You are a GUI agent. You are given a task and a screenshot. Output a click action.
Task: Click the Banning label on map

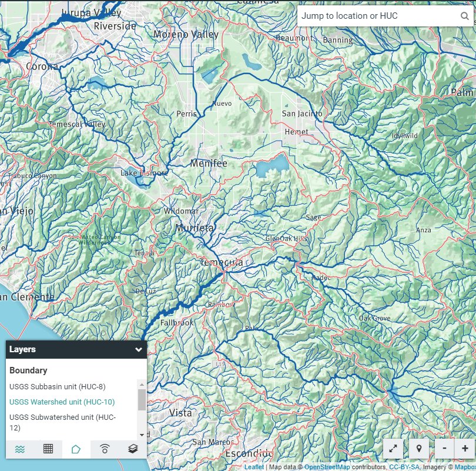tap(338, 40)
